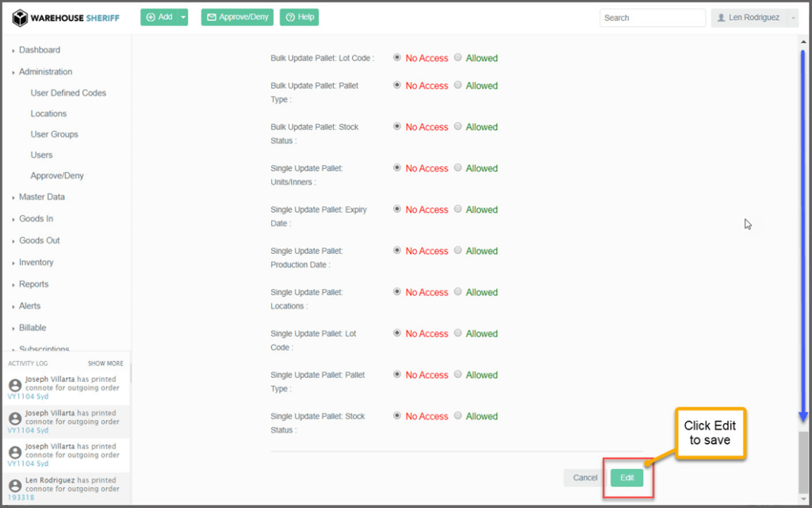The image size is (812, 508).
Task: Expand the Goods In sidebar section
Action: 36,219
